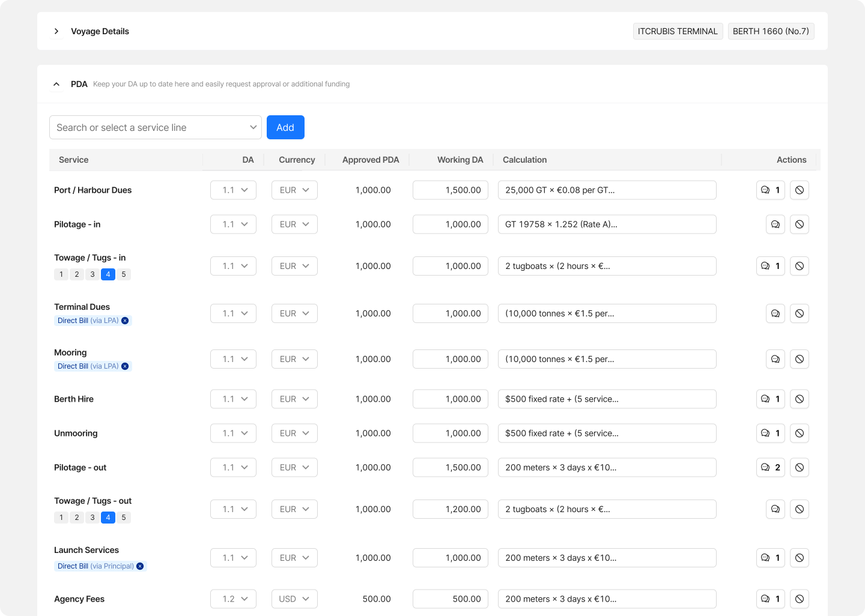Open comments for Mooring row
Image resolution: width=865 pixels, height=616 pixels.
click(775, 359)
